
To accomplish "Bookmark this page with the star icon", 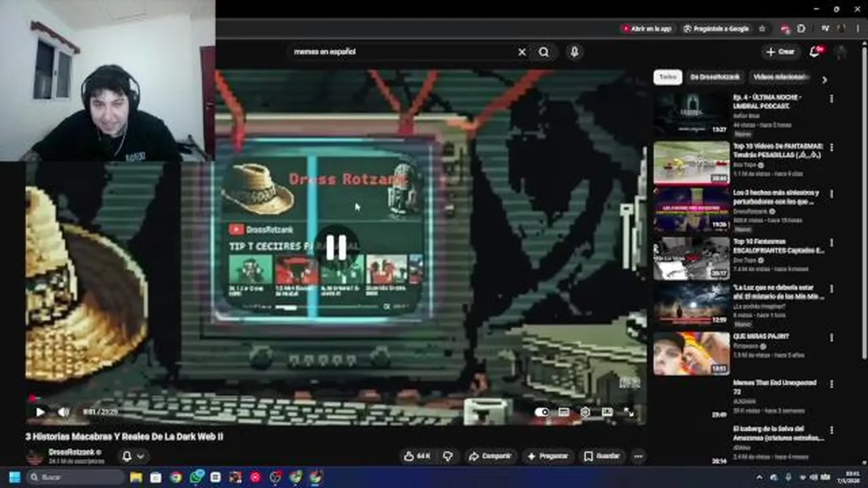I will [762, 28].
